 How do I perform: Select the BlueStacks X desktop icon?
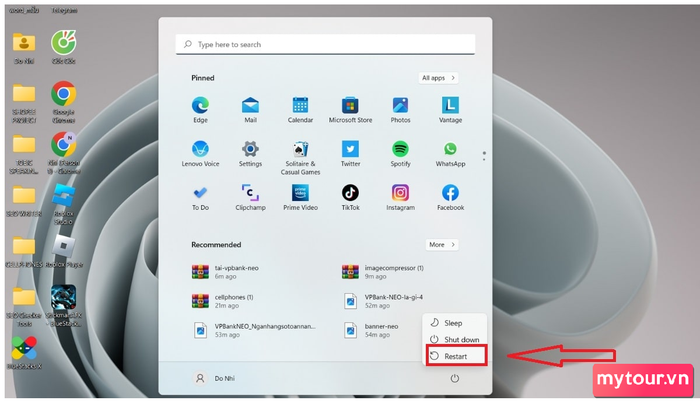click(x=24, y=353)
